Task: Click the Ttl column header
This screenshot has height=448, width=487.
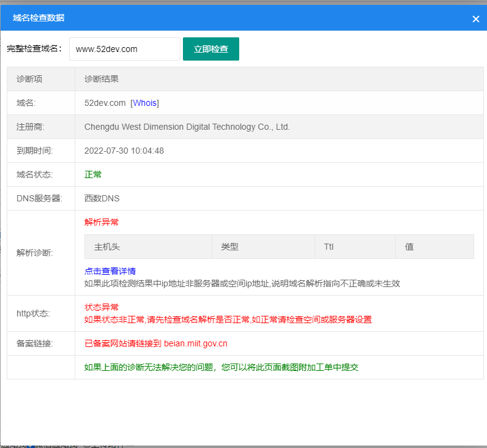Action: click(x=329, y=247)
